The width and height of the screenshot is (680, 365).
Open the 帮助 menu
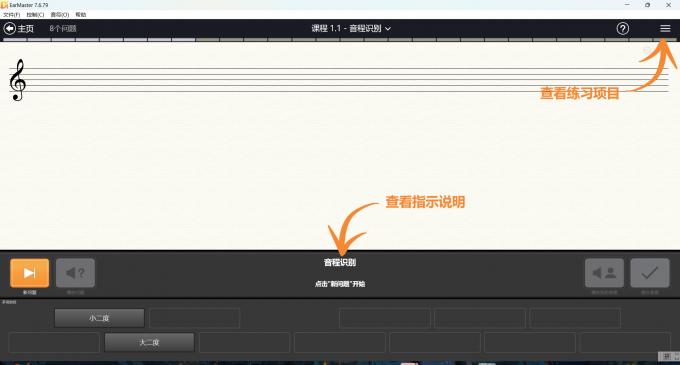[81, 15]
